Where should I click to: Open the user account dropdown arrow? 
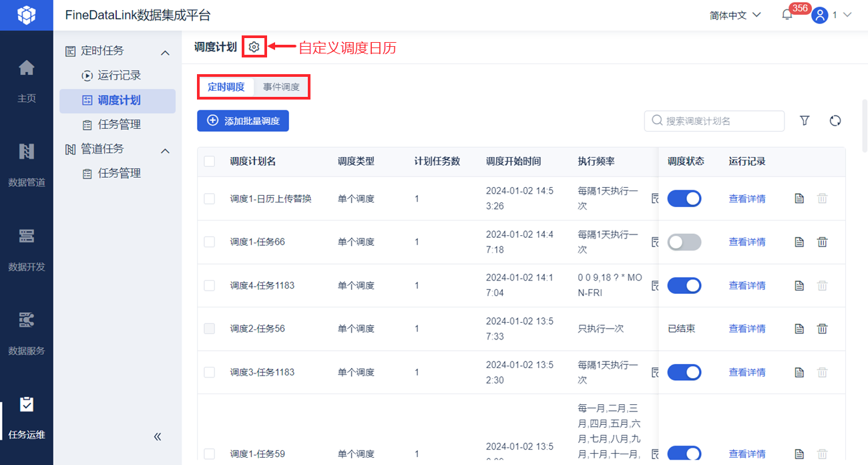tap(847, 15)
